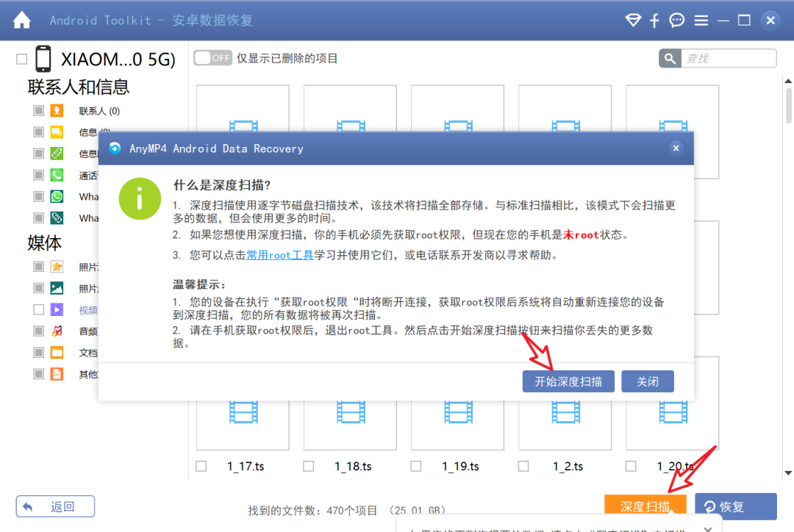Open the 1_17.ts video thumbnail
The height and width of the screenshot is (532, 794).
[x=243, y=425]
